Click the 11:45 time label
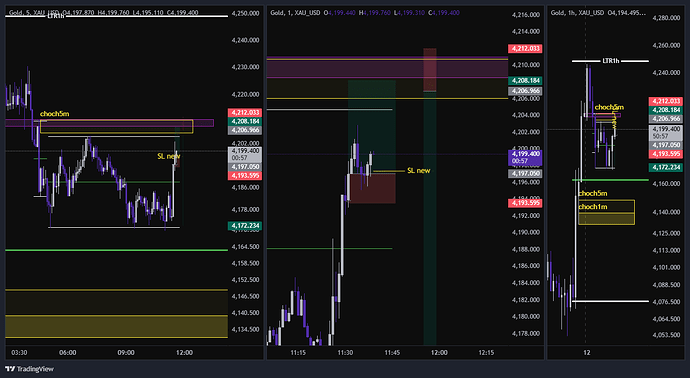The height and width of the screenshot is (378, 690). tap(392, 352)
